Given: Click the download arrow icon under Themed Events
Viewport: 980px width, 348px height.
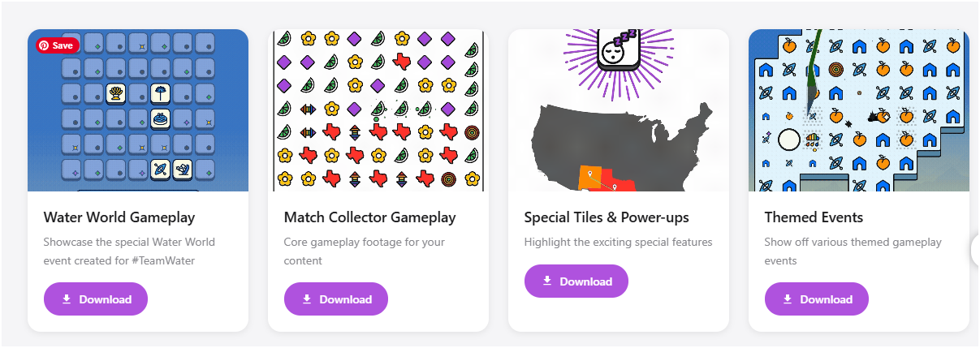Looking at the screenshot, I should tap(788, 299).
